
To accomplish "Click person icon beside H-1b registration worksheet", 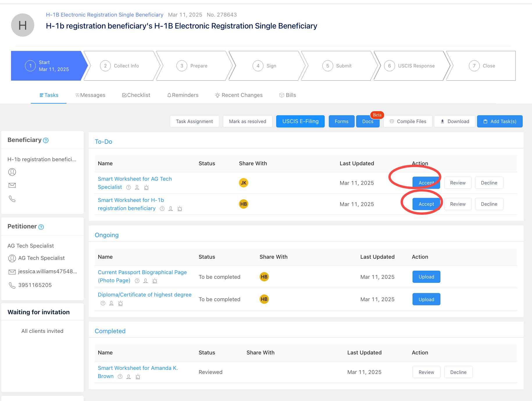I will tap(171, 209).
